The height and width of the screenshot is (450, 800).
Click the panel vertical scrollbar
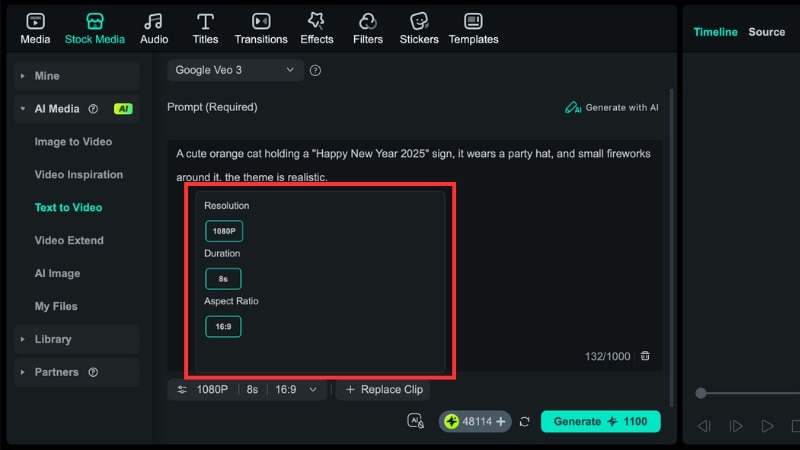[x=671, y=247]
